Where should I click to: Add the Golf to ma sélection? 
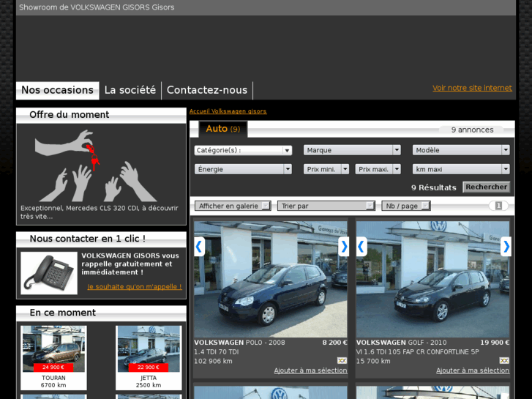(x=473, y=370)
